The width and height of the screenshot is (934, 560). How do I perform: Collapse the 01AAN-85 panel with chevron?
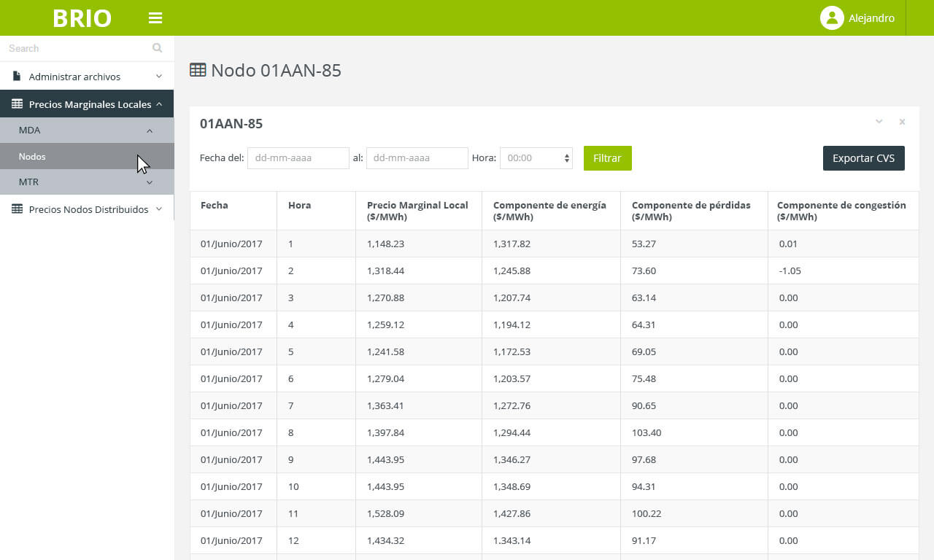click(879, 122)
